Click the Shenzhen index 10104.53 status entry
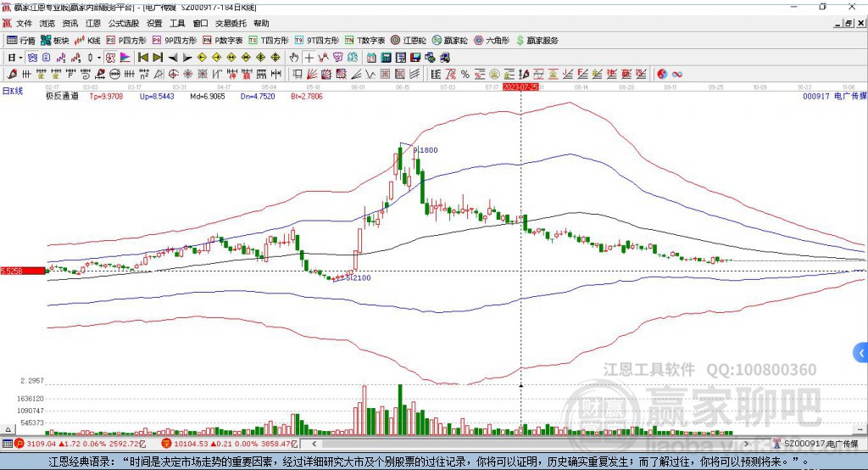Screen dimensions: 868x470 [230, 444]
